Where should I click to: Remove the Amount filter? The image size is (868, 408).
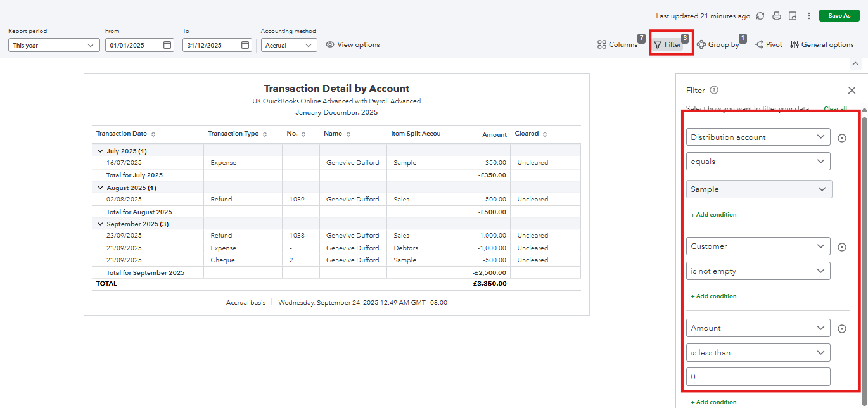click(842, 328)
